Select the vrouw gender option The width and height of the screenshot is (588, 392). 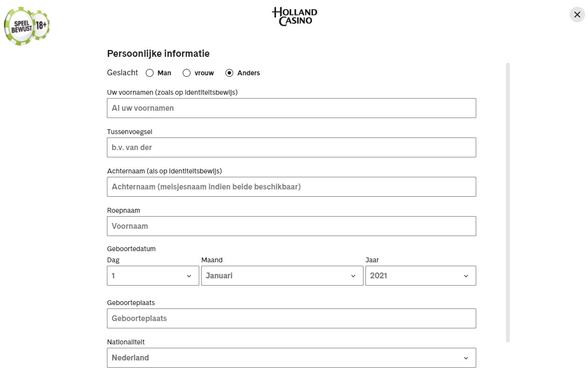point(187,73)
